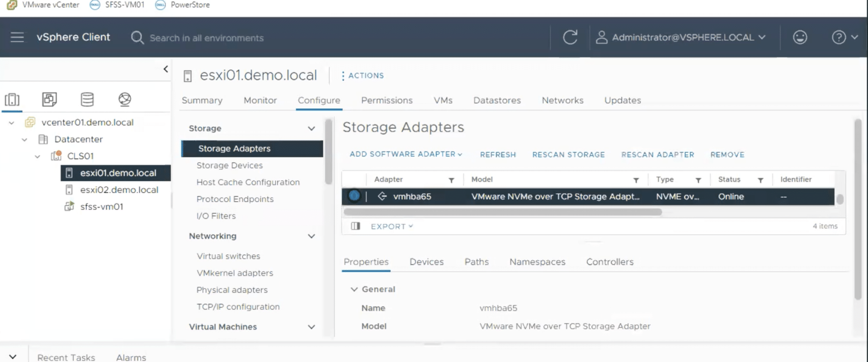Open the VMs tab

[443, 100]
